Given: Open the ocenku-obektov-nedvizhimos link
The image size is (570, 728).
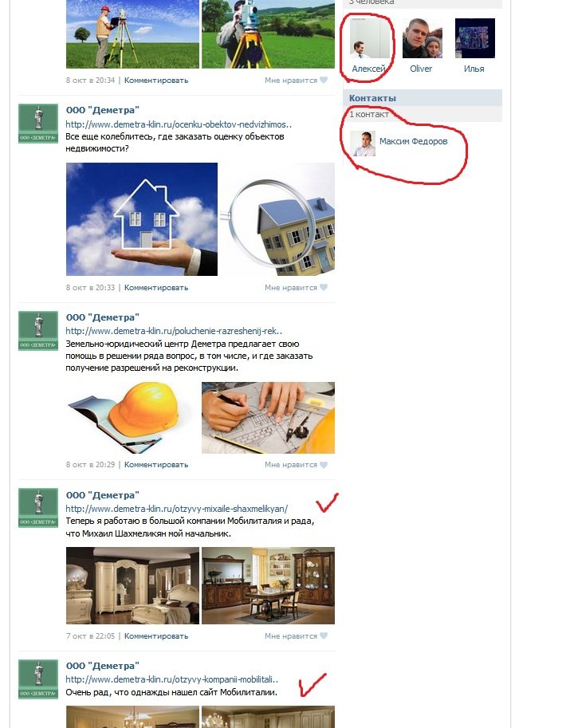Looking at the screenshot, I should pyautogui.click(x=179, y=124).
